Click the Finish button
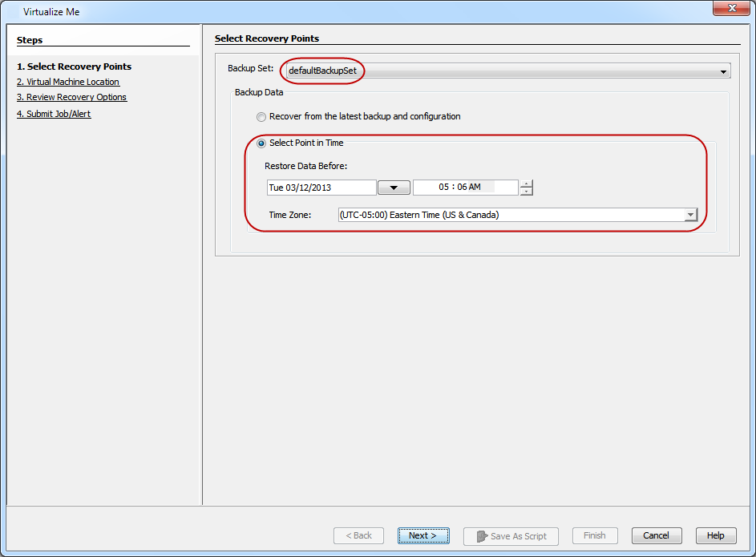Viewport: 756px width, 557px height. coord(594,536)
